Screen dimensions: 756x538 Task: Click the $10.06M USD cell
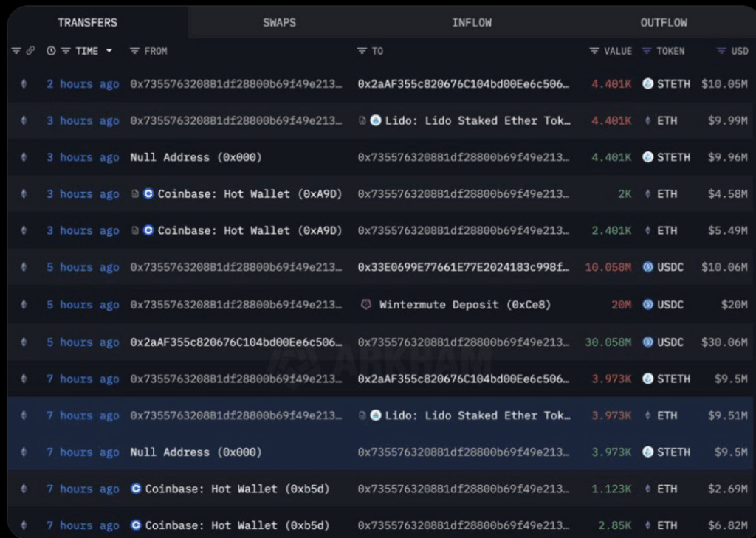coord(725,267)
